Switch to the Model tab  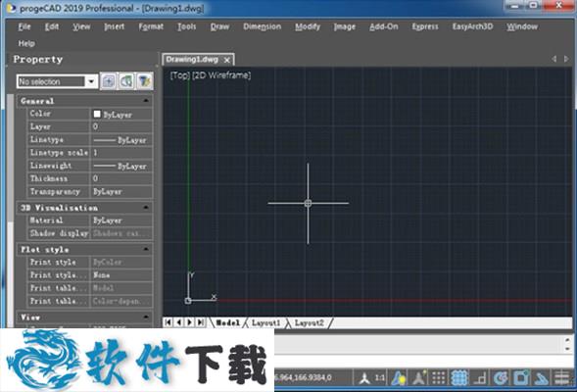coord(228,322)
